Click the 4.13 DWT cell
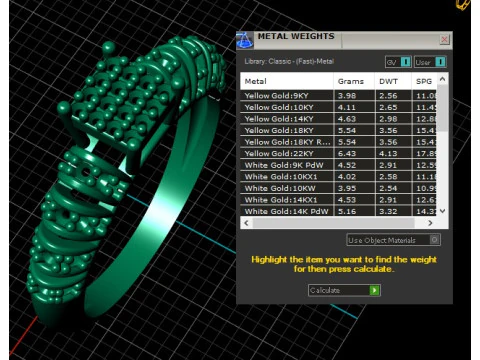480x360 pixels. (x=393, y=154)
